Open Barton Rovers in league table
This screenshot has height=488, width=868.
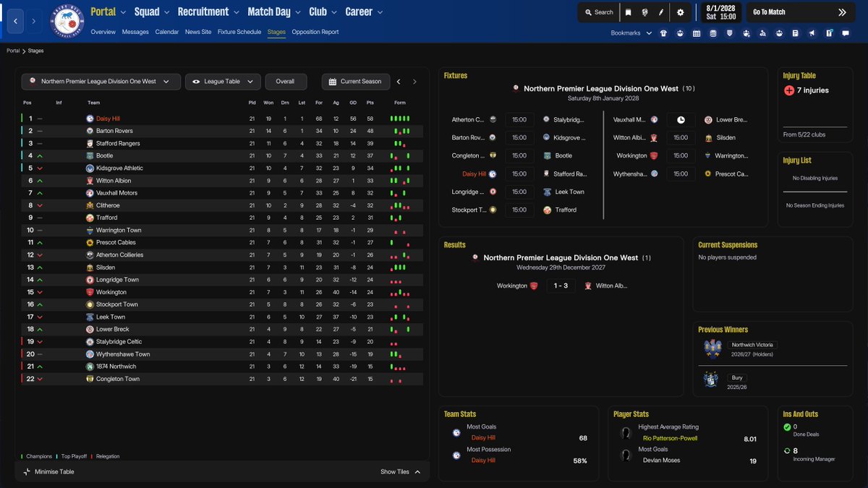pyautogui.click(x=114, y=131)
